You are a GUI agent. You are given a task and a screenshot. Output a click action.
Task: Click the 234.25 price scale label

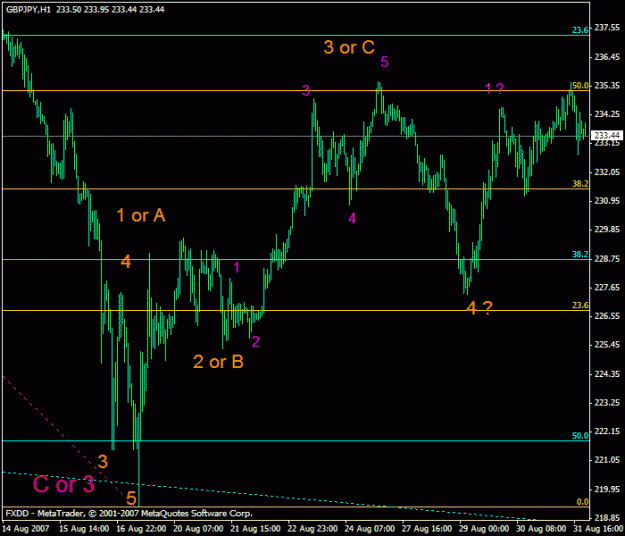pos(607,114)
